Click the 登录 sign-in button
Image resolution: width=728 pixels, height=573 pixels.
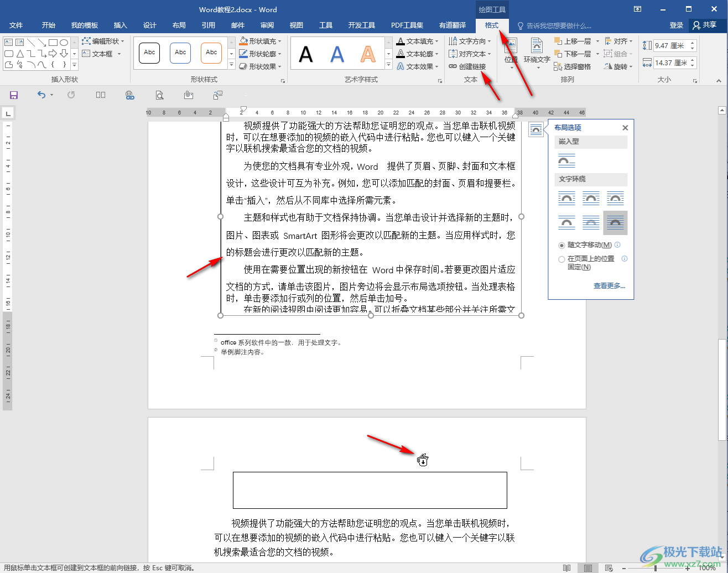677,25
